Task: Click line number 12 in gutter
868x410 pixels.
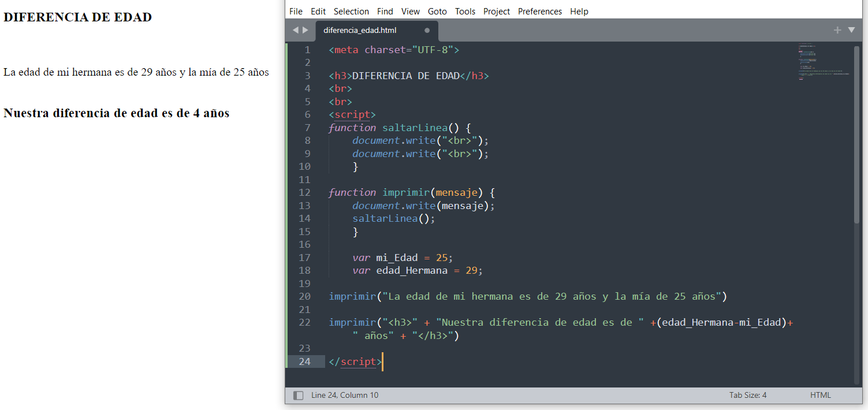Action: tap(304, 192)
